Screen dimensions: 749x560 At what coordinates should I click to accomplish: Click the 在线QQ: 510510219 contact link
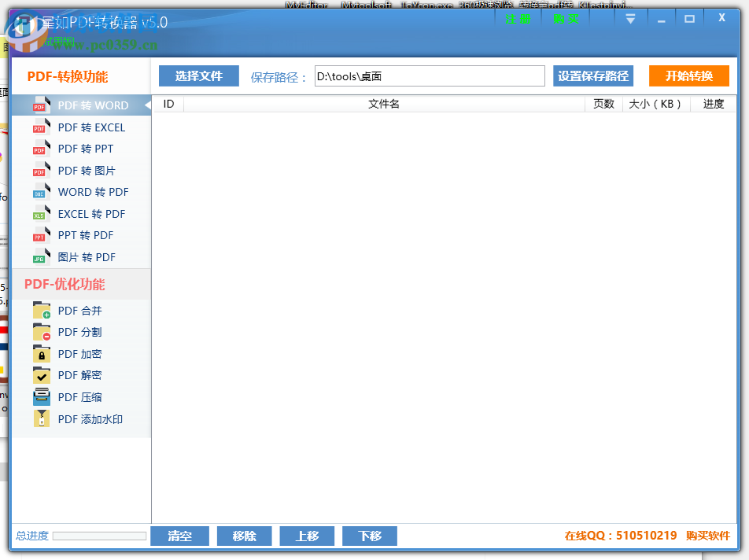[x=621, y=536]
